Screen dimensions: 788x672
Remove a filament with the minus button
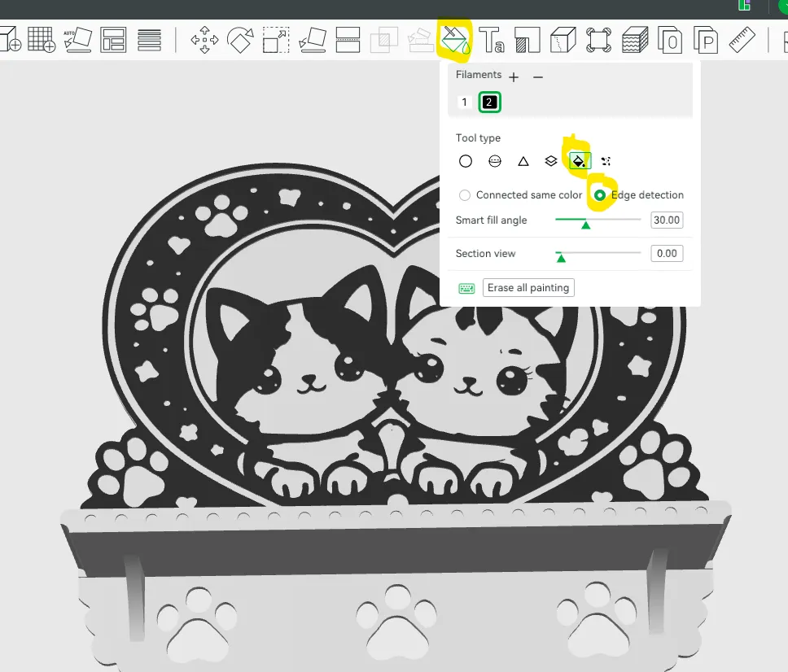[x=538, y=77]
